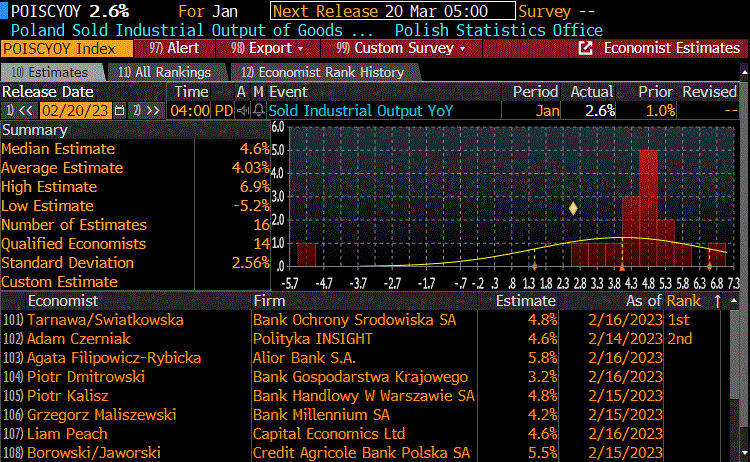The width and height of the screenshot is (750, 462).
Task: Click Custom Estimate summary row
Action: (x=135, y=282)
